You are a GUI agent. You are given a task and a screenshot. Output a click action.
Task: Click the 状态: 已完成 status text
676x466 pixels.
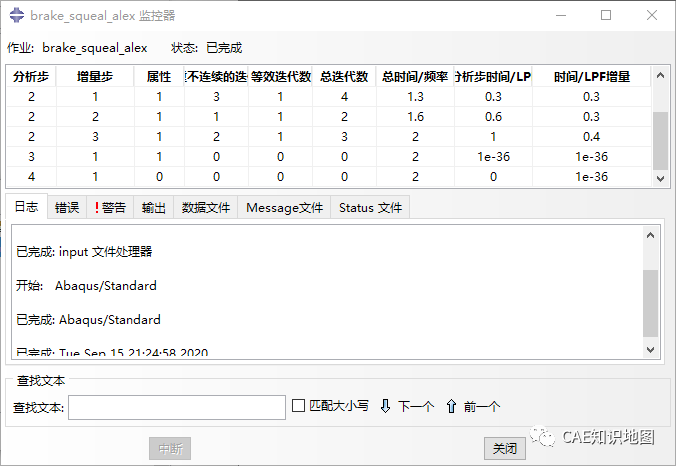point(207,47)
